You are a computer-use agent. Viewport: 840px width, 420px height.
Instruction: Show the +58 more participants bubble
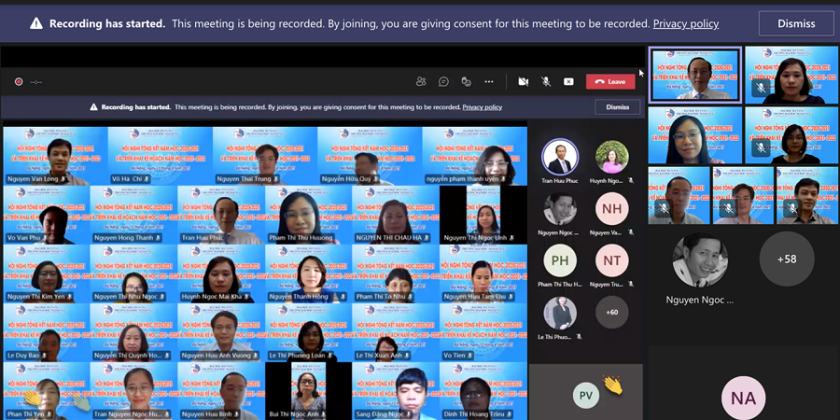tap(786, 259)
